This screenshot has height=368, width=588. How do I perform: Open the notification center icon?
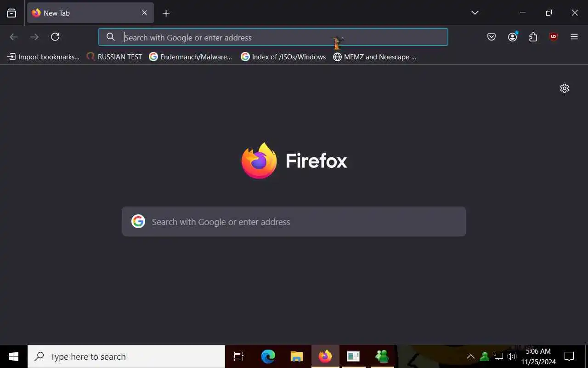click(570, 356)
